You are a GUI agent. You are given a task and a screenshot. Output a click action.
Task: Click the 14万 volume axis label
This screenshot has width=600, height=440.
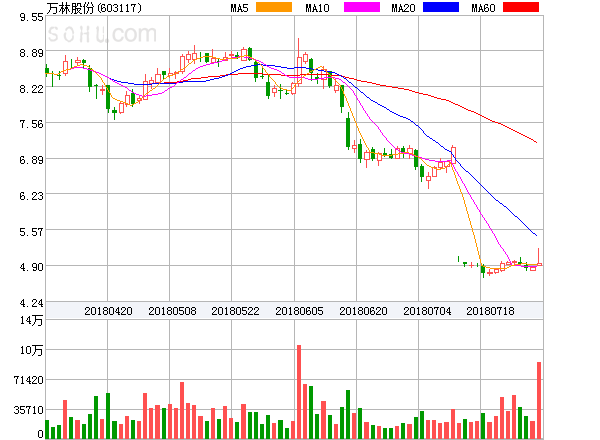[31, 320]
